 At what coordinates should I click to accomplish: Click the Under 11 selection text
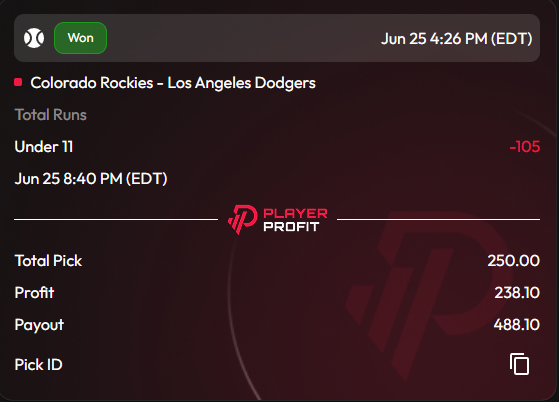[44, 147]
